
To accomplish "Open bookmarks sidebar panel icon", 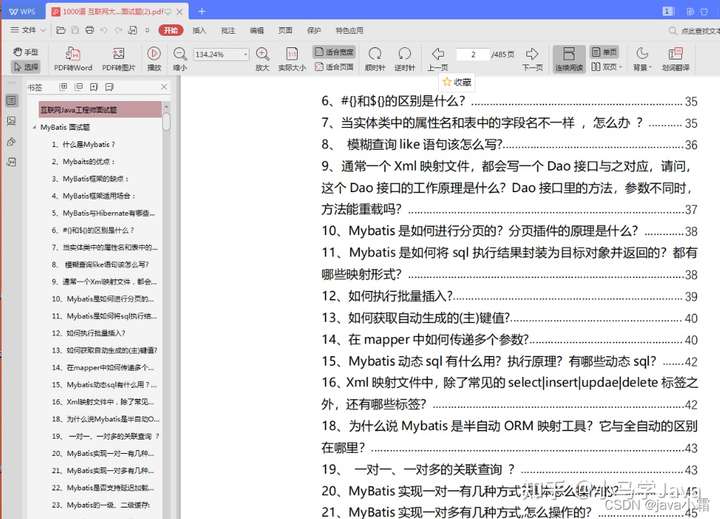I will point(11,101).
